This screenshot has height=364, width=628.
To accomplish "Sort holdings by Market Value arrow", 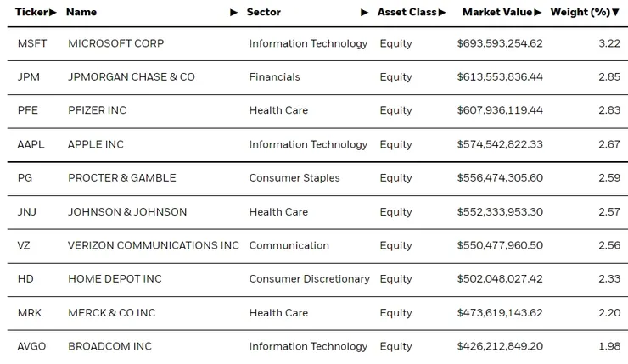I will pos(536,13).
